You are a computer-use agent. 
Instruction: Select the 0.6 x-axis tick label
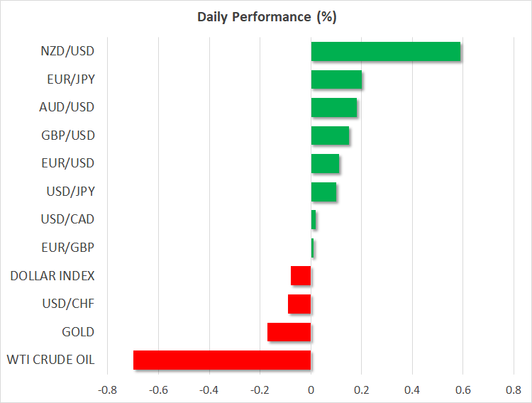[x=462, y=390]
